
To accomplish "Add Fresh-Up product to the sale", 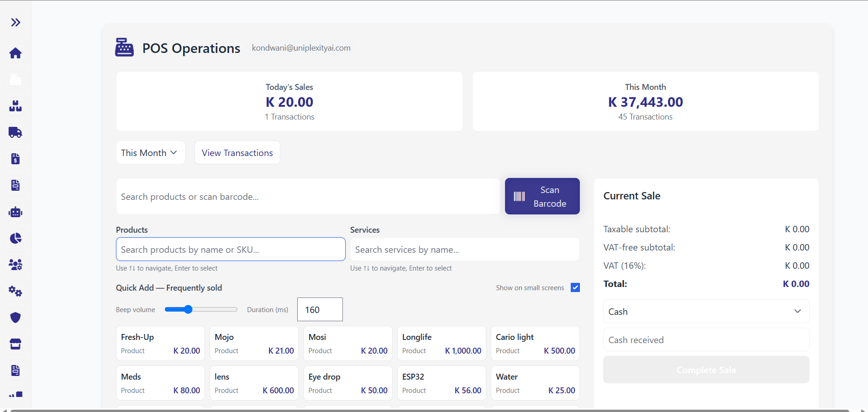I will coord(160,344).
